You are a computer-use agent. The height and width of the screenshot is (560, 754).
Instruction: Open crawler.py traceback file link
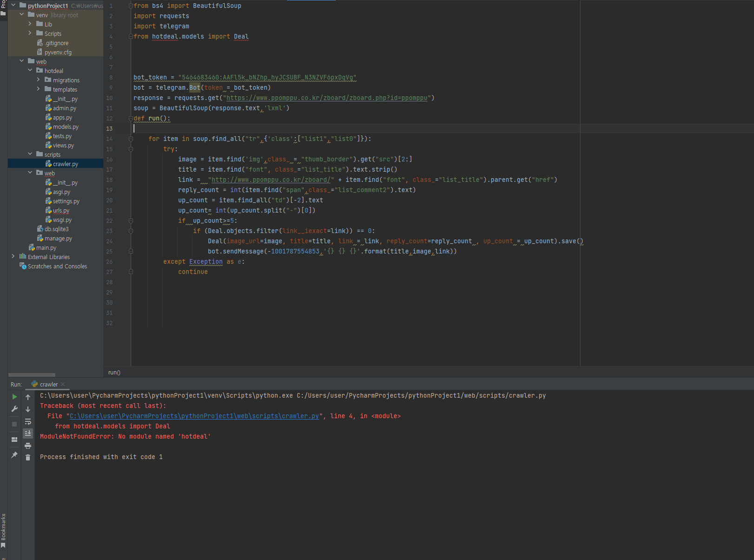194,416
